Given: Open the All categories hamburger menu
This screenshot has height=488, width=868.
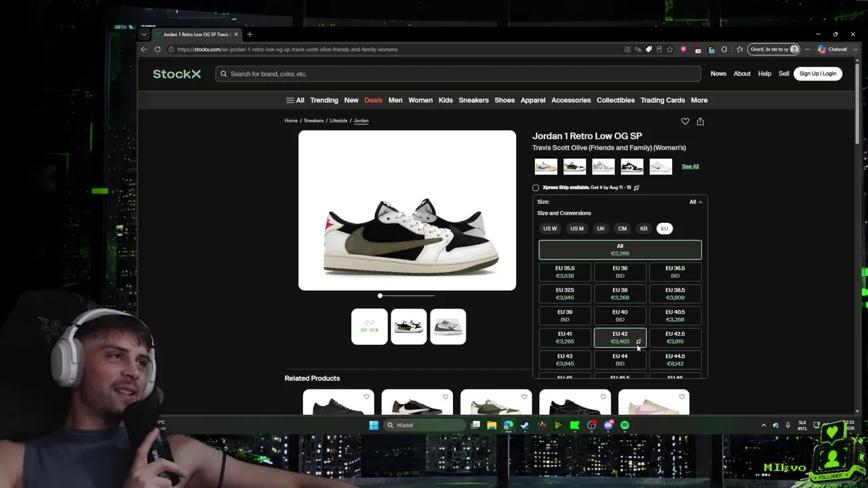Looking at the screenshot, I should tap(295, 100).
